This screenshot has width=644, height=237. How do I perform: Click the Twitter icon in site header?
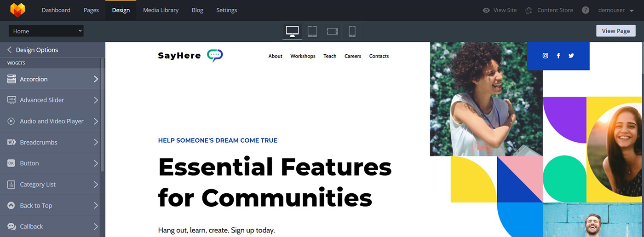(x=571, y=56)
